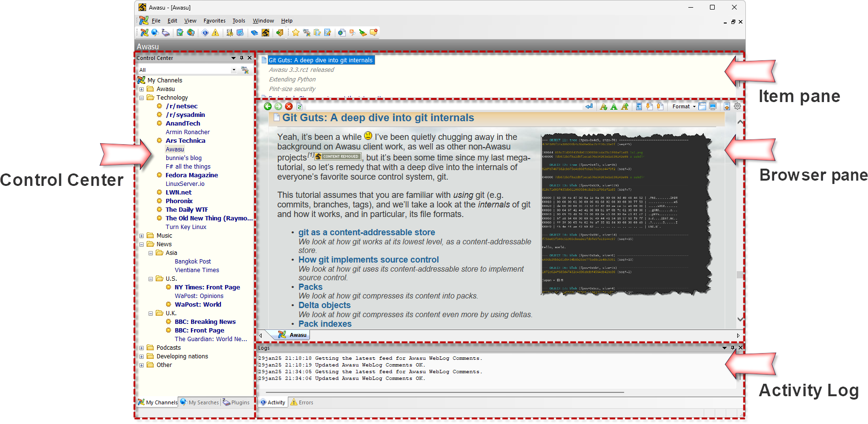Switch to the Plugins tab
The width and height of the screenshot is (868, 424).
click(236, 402)
